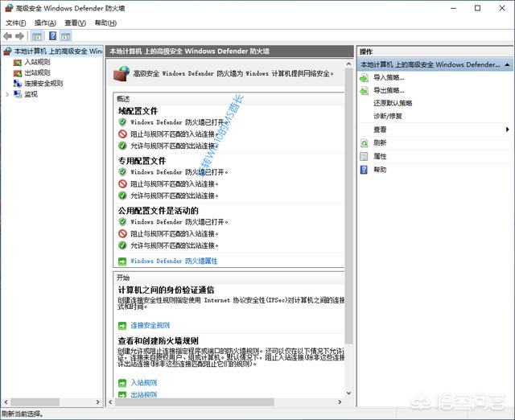This screenshot has width=515, height=420.
Task: Click the Windows Defender 防火墙属性 link
Action: tap(174, 261)
